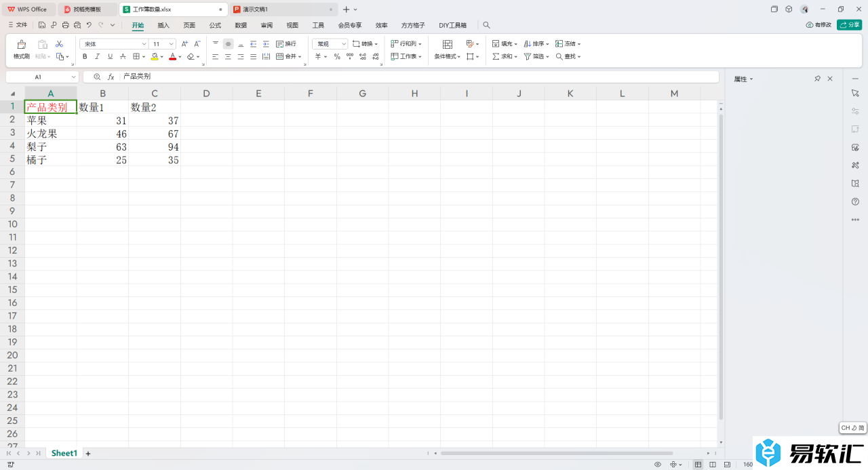Toggle middle vertical alignment
The height and width of the screenshot is (470, 868).
pyautogui.click(x=228, y=43)
